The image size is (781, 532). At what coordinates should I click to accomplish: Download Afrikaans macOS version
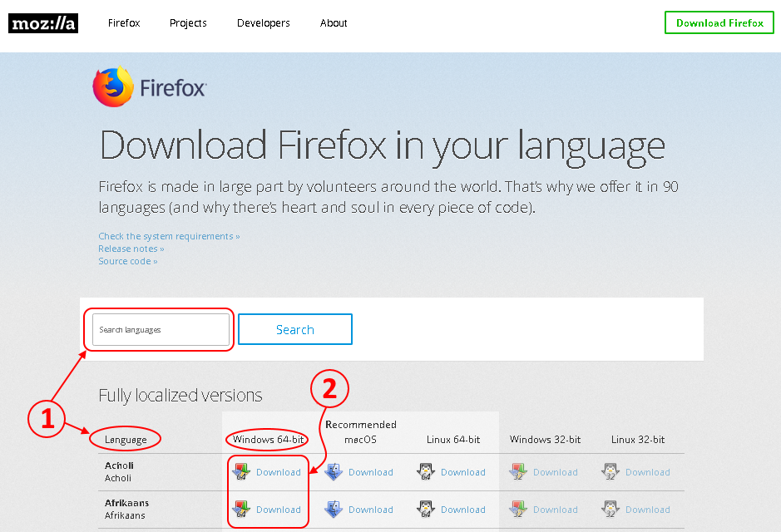point(371,510)
